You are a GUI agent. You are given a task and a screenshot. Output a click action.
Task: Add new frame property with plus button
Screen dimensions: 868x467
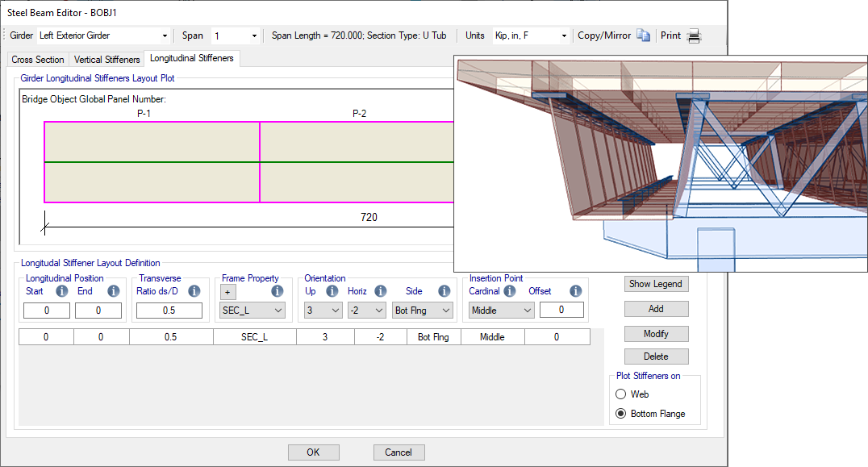coord(228,292)
